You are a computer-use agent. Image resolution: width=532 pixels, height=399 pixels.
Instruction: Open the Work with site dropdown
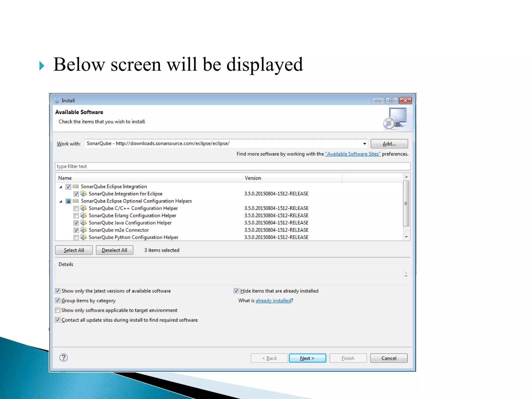click(364, 144)
